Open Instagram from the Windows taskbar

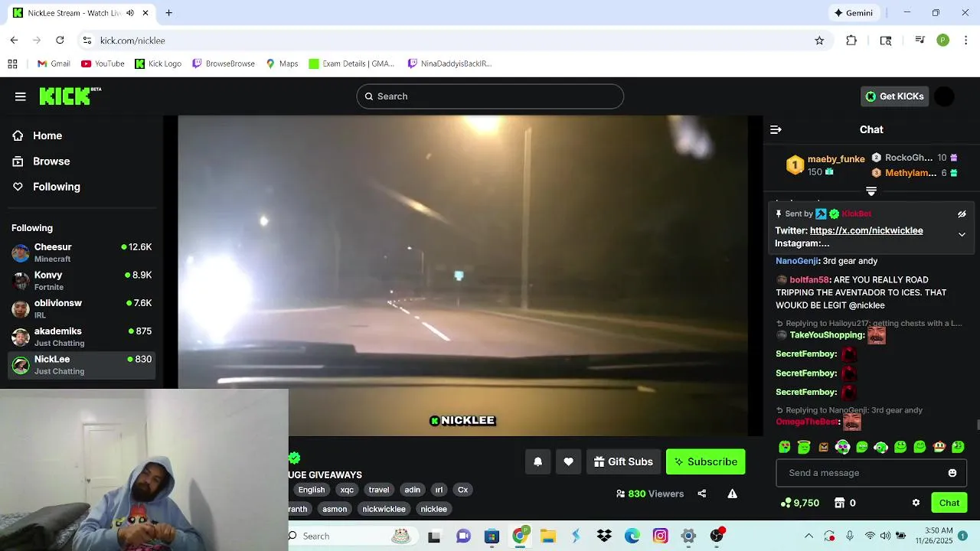tap(660, 536)
